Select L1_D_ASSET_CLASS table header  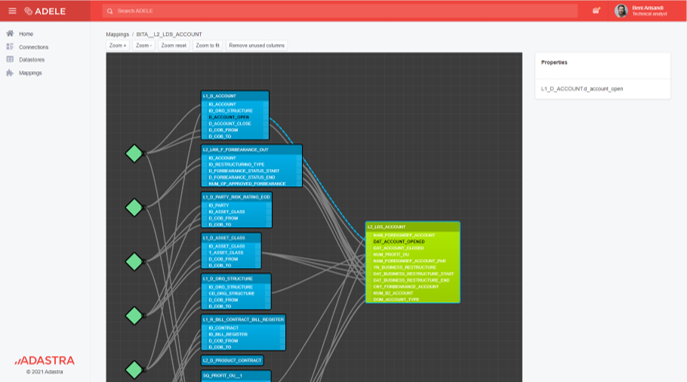click(x=231, y=237)
